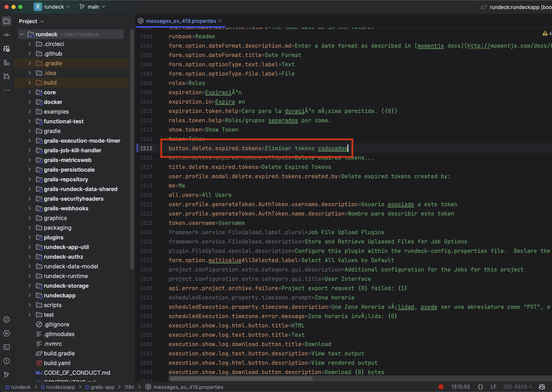Select the functional-test folder
552x392 pixels.
tap(64, 121)
